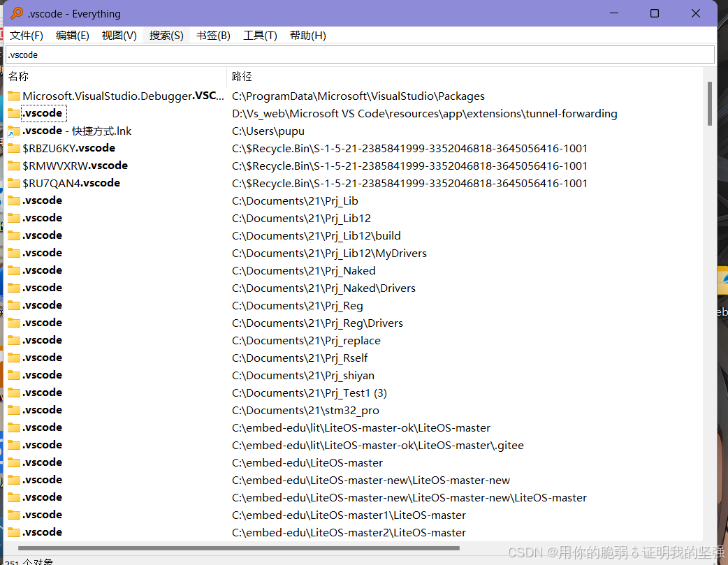728x565 pixels.
Task: Click path C:\ProgramData\Microsoft\VisualStudio\Packages
Action: 358,96
